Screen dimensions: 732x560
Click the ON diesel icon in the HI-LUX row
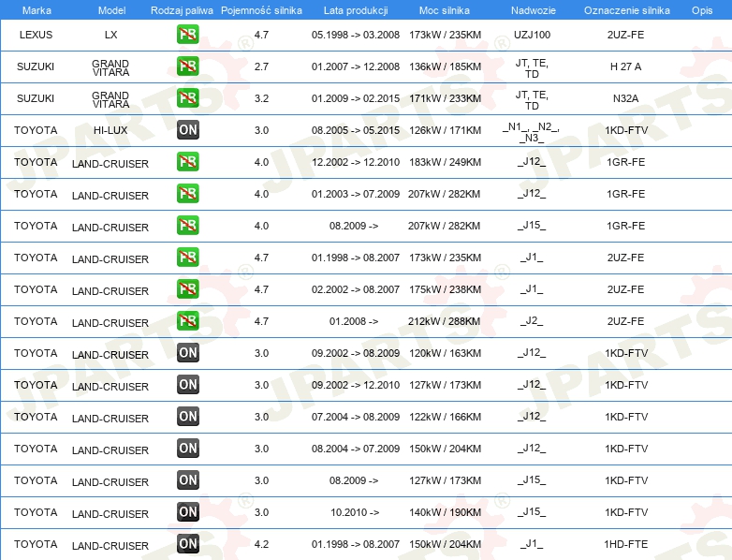click(187, 130)
